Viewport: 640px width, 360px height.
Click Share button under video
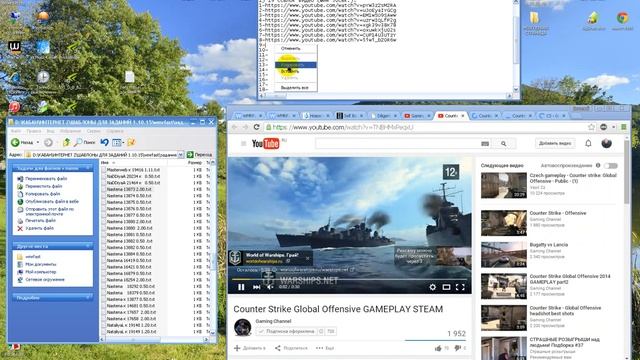[291, 348]
